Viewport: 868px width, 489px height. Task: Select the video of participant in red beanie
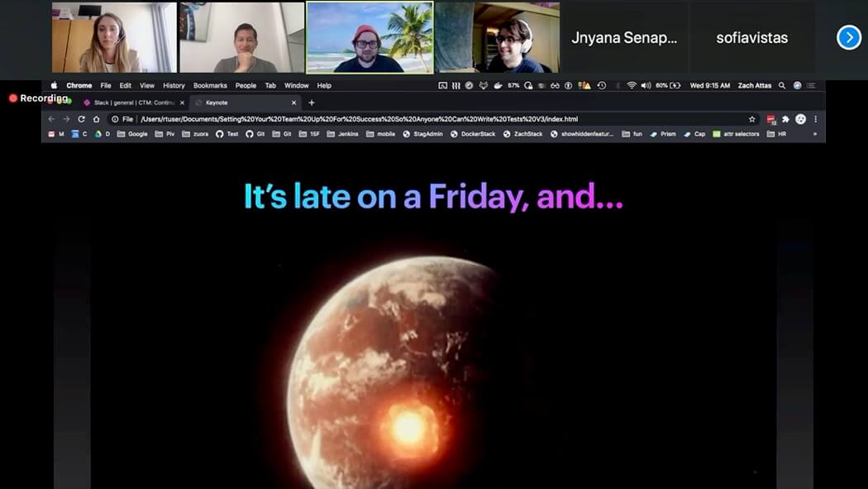pos(370,38)
